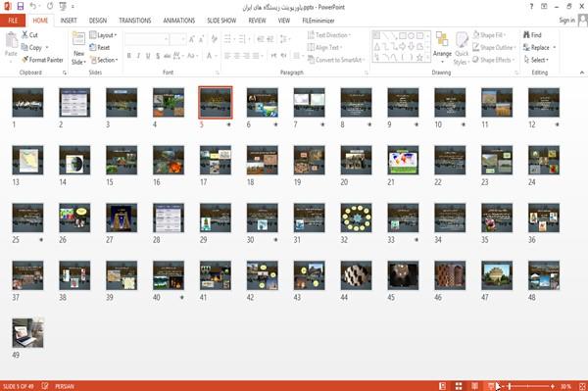
Task: Switch to the TRANSITIONS tab
Action: [x=135, y=21]
